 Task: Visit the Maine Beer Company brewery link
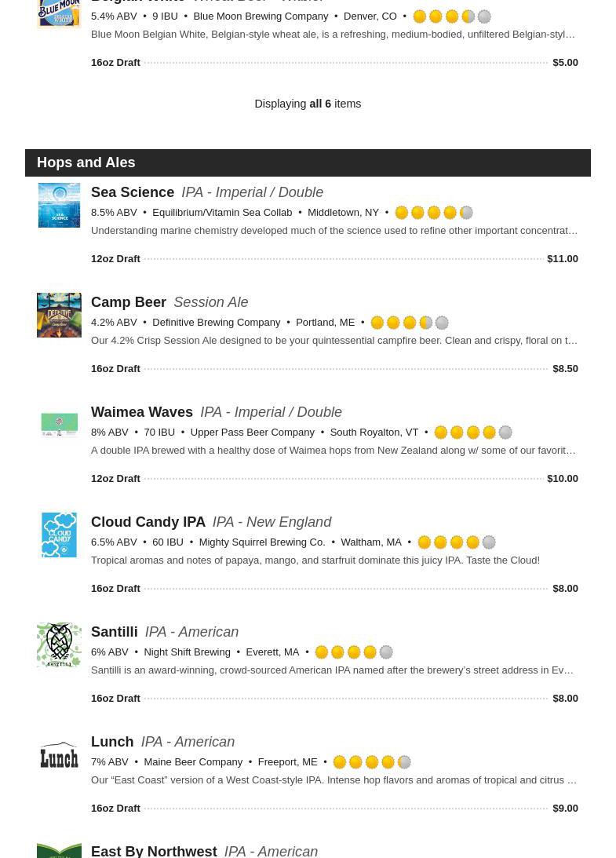(193, 762)
